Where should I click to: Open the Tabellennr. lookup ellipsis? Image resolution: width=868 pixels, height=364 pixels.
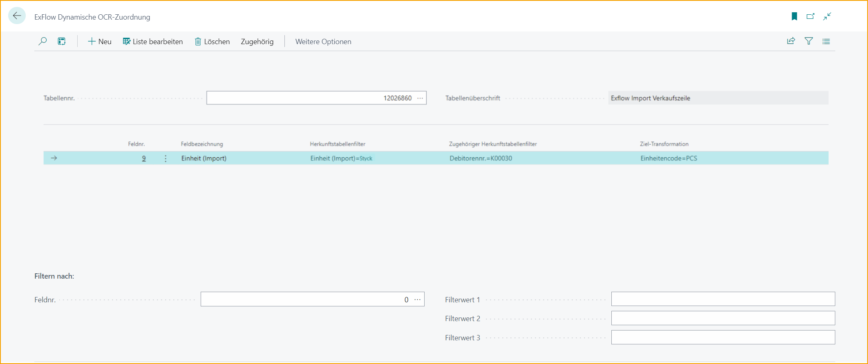[420, 98]
